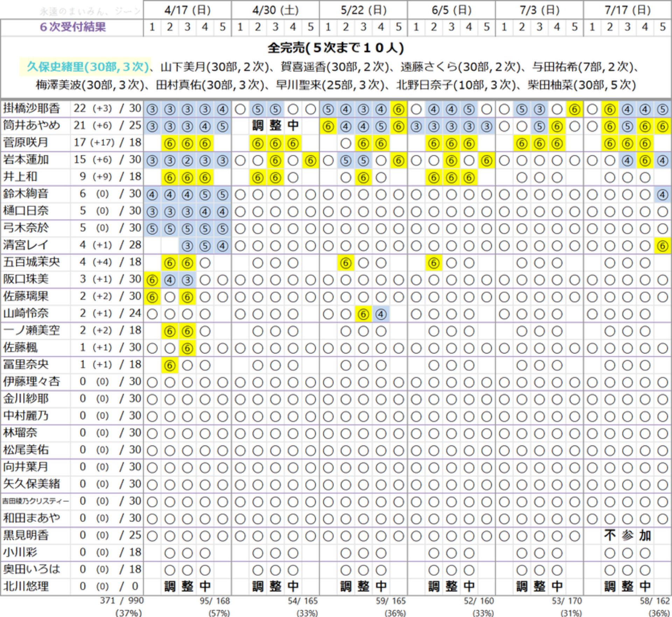Click the highlighted 久保史緒里(30部,3次) text
This screenshot has height=617, width=672.
[x=87, y=66]
